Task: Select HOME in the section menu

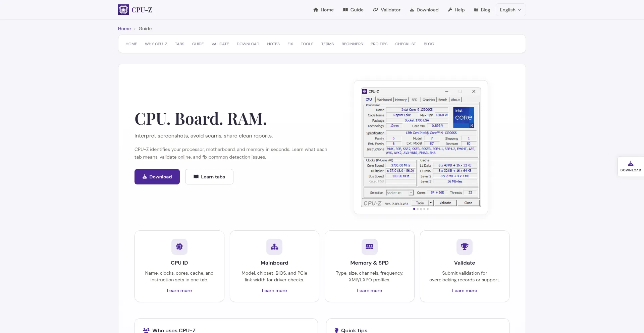Action: click(131, 44)
